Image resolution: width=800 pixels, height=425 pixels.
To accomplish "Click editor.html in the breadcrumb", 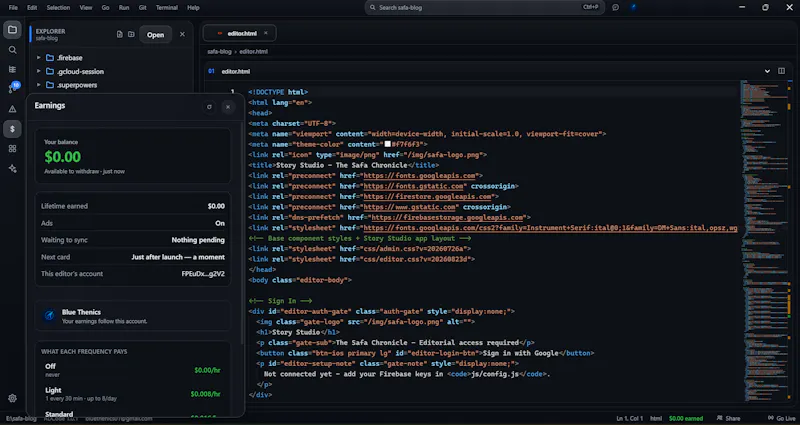I will (x=254, y=52).
